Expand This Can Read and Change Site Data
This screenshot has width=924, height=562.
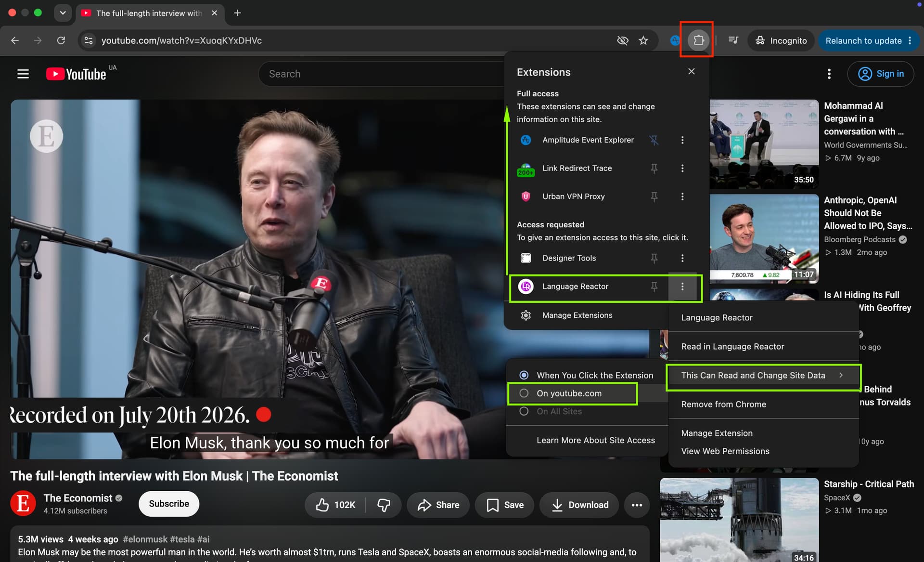click(763, 376)
